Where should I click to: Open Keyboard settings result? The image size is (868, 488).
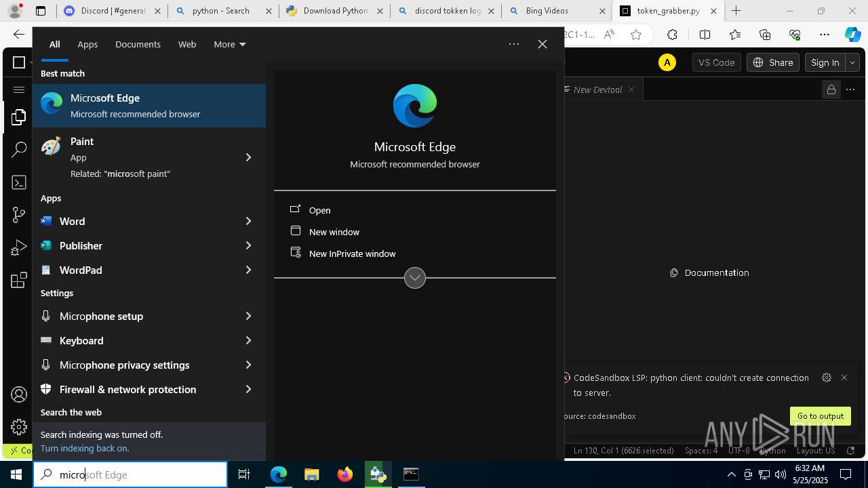click(138, 340)
